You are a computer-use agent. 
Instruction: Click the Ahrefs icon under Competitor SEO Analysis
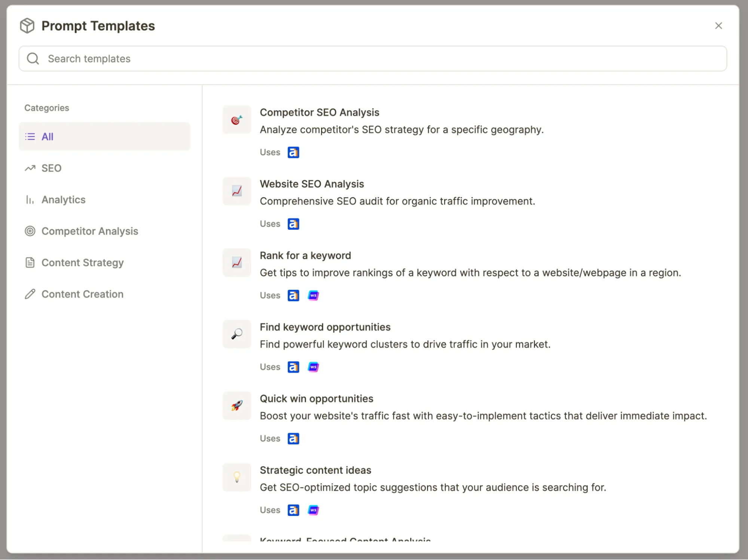[x=293, y=152]
